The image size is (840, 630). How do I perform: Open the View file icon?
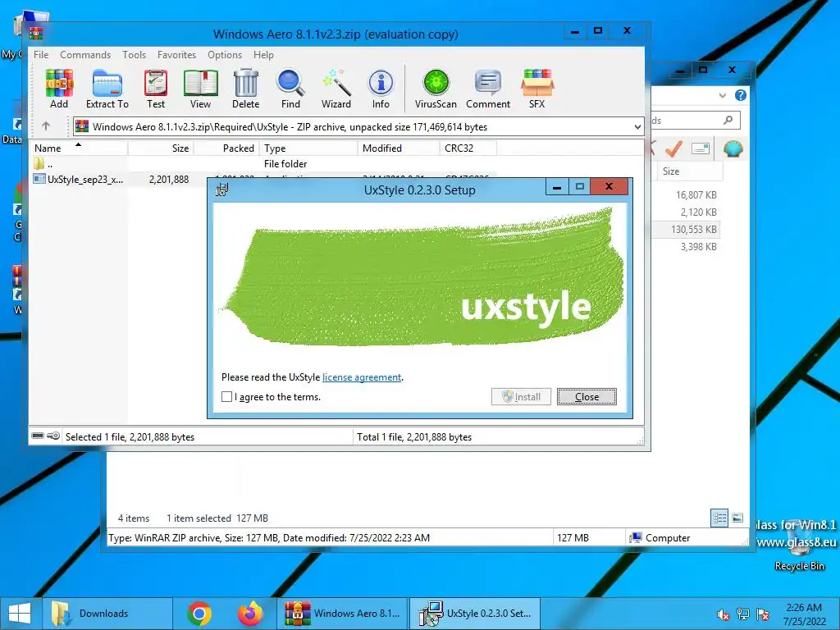tap(200, 89)
